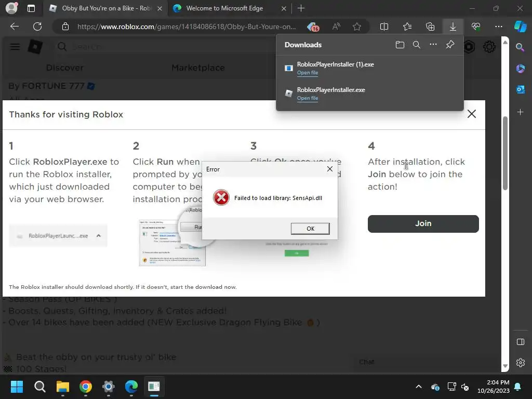Search downloads with magnifier icon
The image size is (532, 399).
pos(417,45)
